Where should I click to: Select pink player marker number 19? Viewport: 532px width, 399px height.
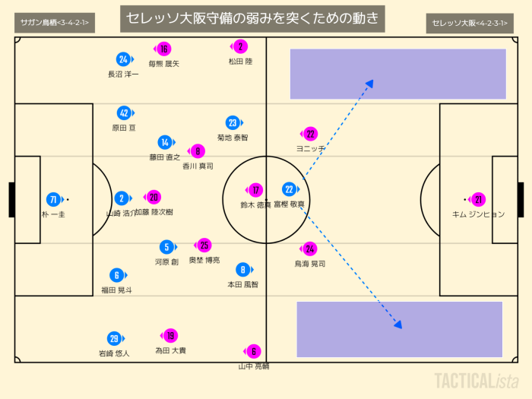[x=170, y=336]
